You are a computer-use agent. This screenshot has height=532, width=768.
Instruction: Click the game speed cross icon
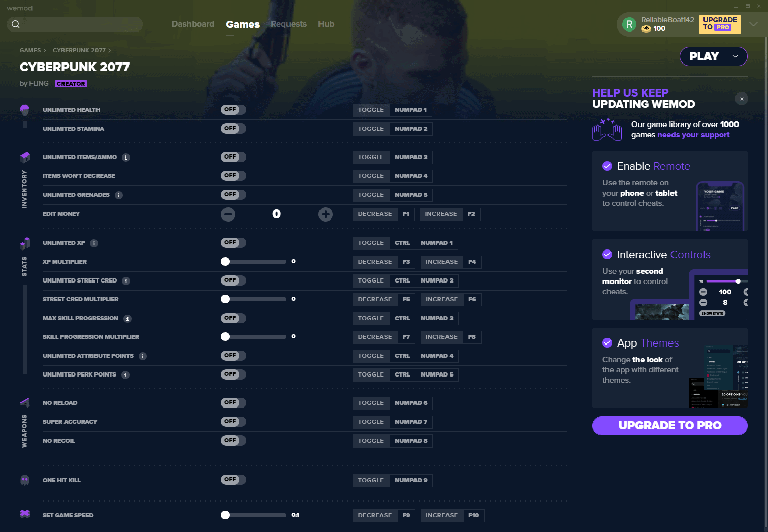click(x=24, y=514)
